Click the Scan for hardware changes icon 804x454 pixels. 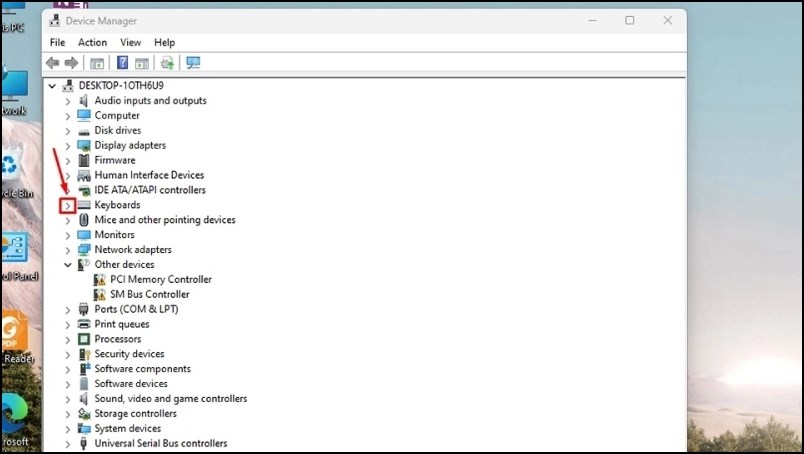pyautogui.click(x=167, y=63)
